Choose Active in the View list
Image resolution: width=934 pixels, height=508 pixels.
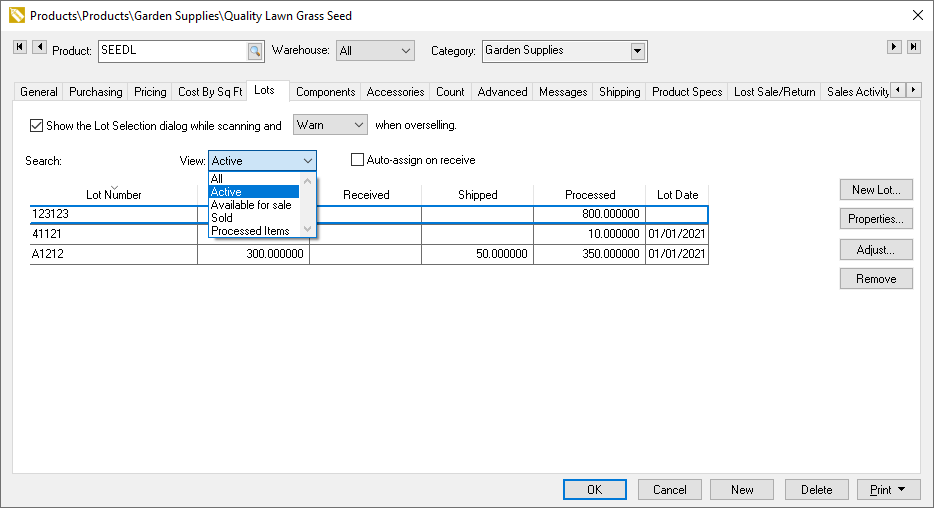(254, 192)
